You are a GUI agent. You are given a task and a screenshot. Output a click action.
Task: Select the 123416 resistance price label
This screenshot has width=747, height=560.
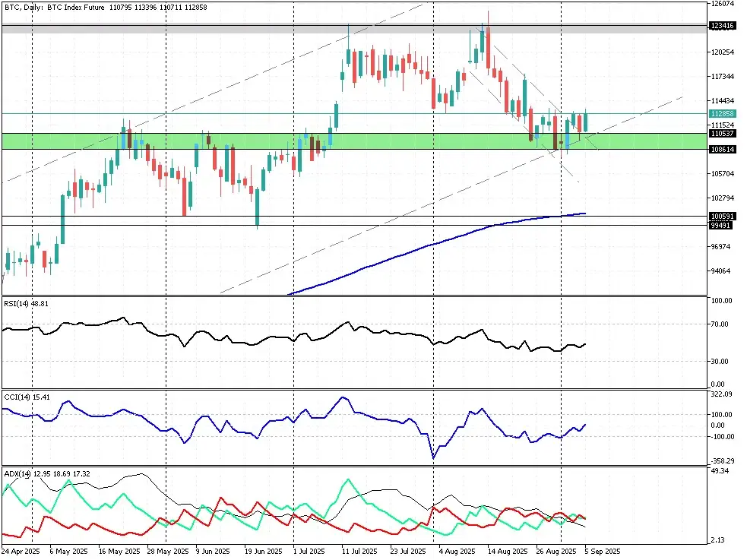click(x=721, y=26)
